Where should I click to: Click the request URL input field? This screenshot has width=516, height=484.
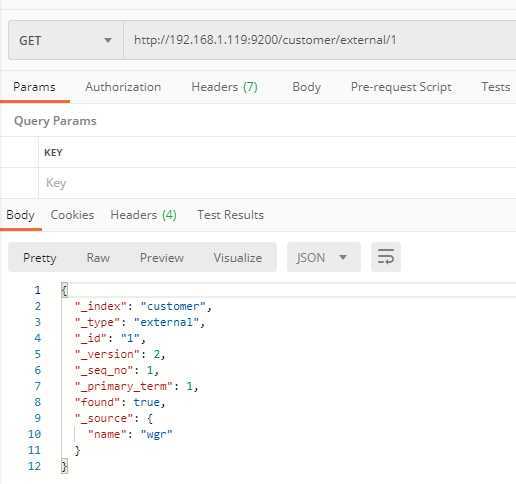click(x=320, y=40)
